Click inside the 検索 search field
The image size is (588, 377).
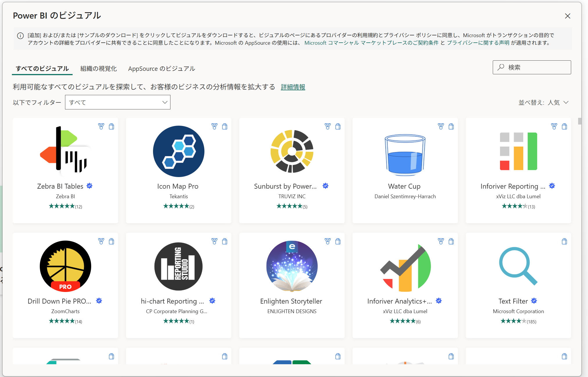[x=532, y=67]
